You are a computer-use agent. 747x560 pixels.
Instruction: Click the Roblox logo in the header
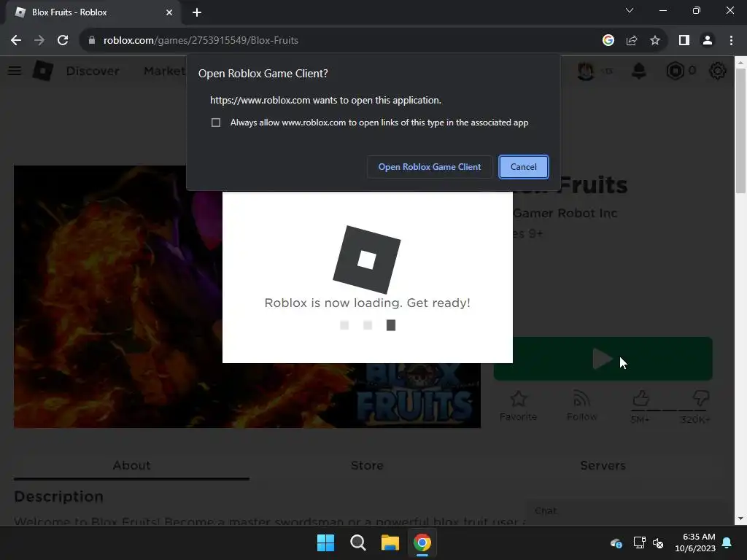(43, 71)
